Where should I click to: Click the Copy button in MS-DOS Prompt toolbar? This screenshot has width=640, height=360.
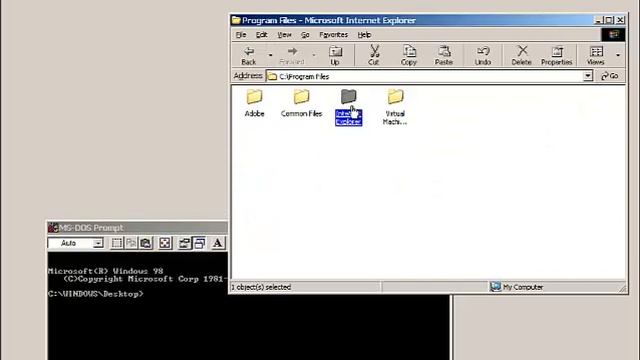(131, 243)
